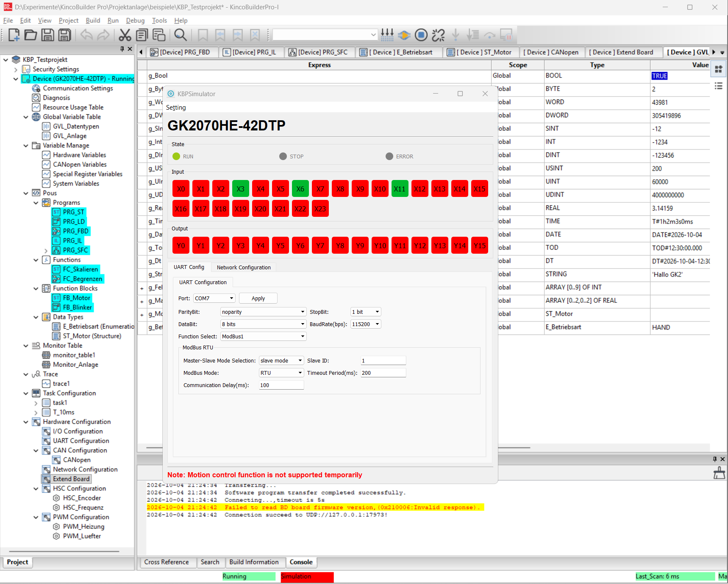Image resolution: width=728 pixels, height=584 pixels.
Task: Stop the program with round stop icon
Action: (421, 35)
